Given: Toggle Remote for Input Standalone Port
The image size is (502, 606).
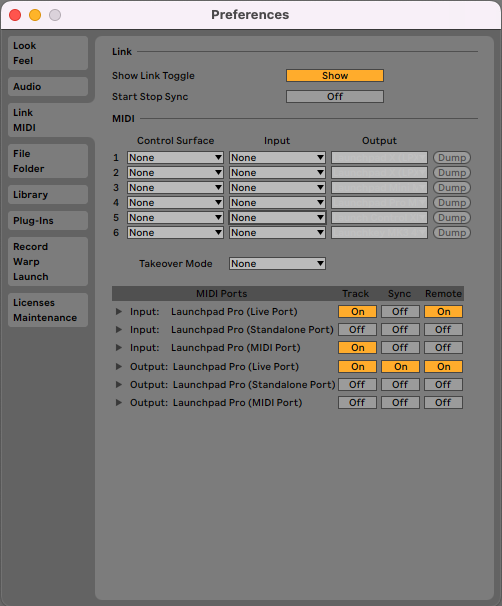Looking at the screenshot, I should [443, 330].
